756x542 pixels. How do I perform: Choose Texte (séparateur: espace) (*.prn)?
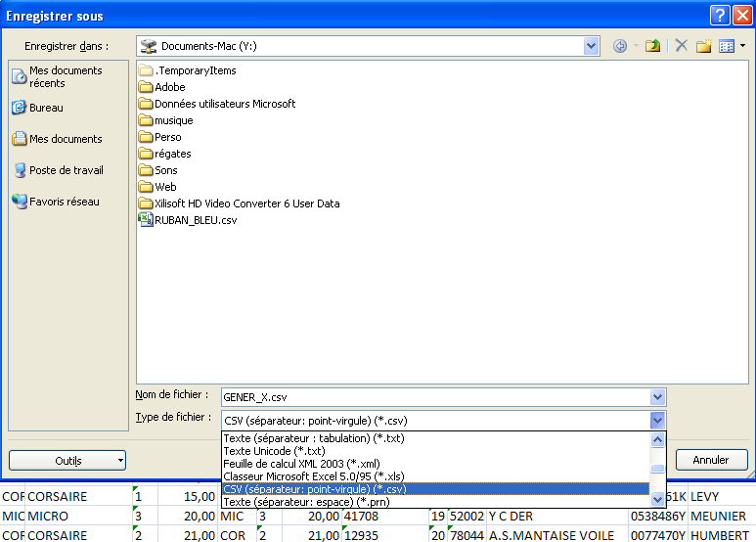point(436,502)
